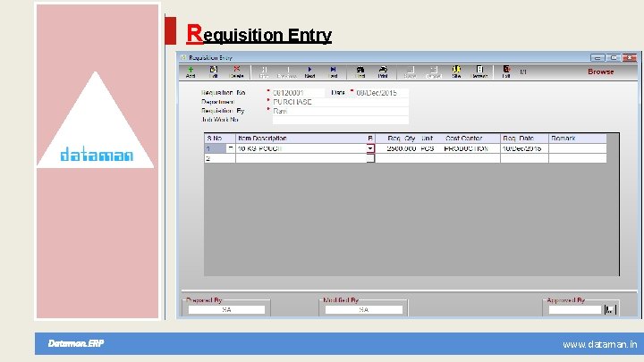Click the Approved By empty field
Viewport: 644px width, 362px height.
[575, 310]
